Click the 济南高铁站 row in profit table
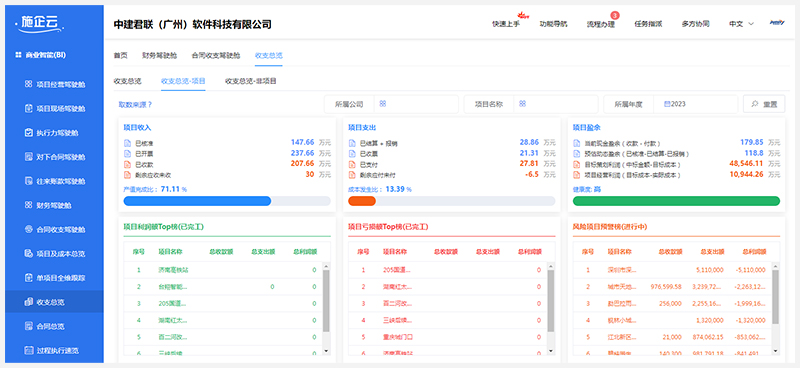800x368 pixels. pos(223,270)
